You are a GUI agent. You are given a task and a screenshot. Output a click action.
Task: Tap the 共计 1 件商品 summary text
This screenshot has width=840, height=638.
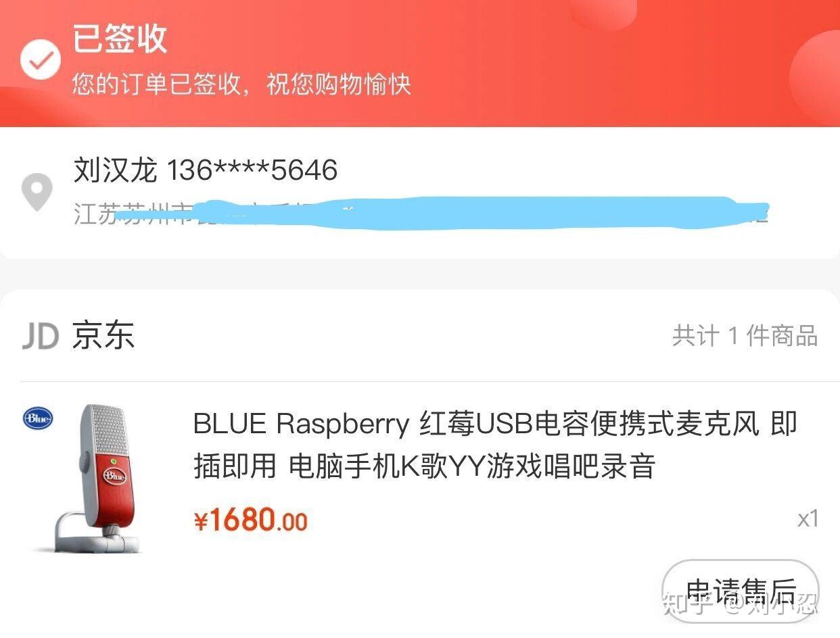745,336
